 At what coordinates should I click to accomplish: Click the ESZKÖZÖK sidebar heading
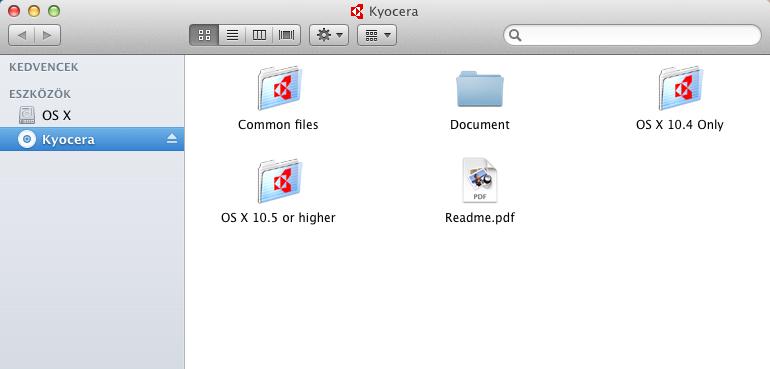(40, 94)
